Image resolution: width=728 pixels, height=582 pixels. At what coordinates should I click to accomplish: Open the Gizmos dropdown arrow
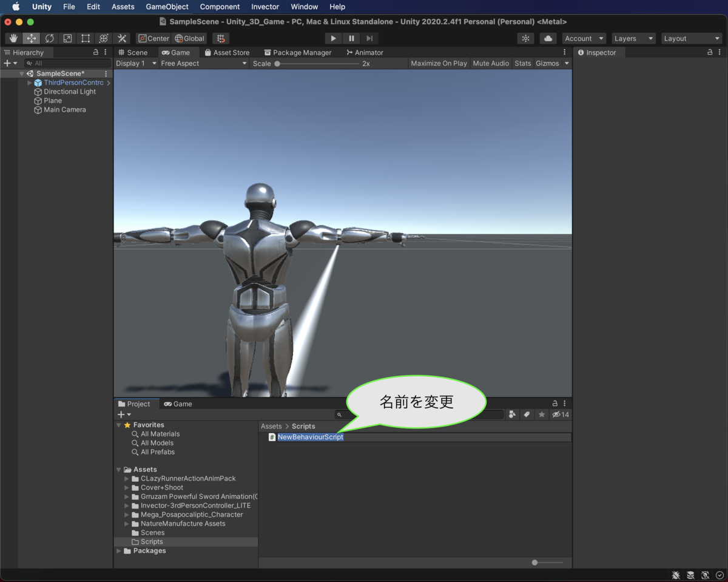[x=567, y=63]
